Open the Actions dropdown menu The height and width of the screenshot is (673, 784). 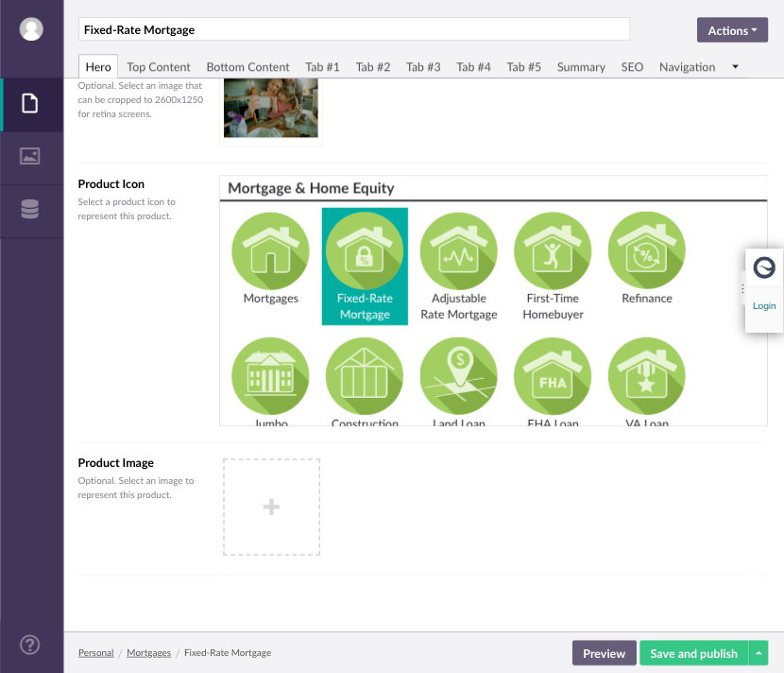[732, 30]
